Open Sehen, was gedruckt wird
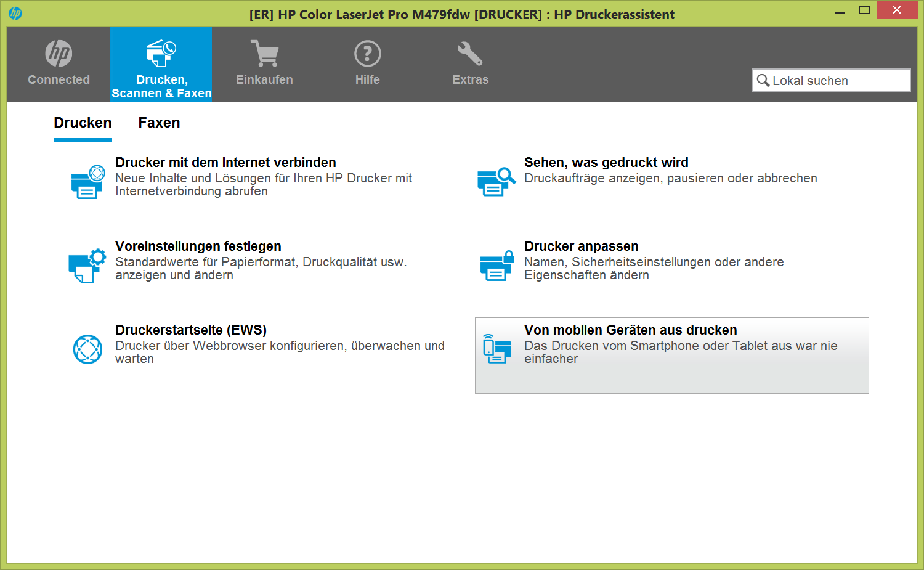 (x=606, y=163)
